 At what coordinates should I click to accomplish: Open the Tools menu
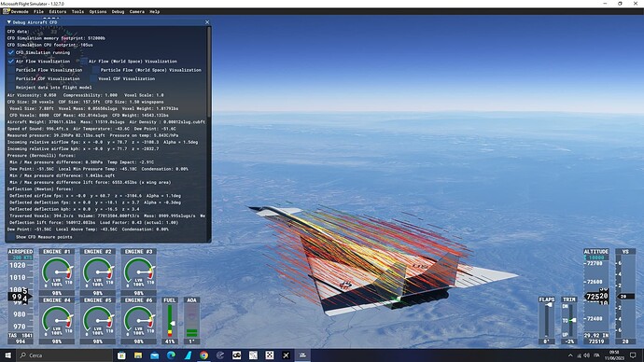77,11
